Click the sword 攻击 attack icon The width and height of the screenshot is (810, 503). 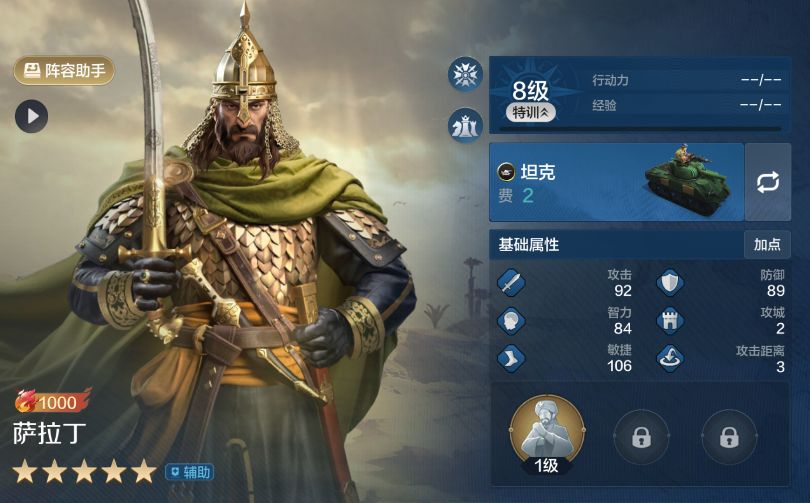[511, 282]
